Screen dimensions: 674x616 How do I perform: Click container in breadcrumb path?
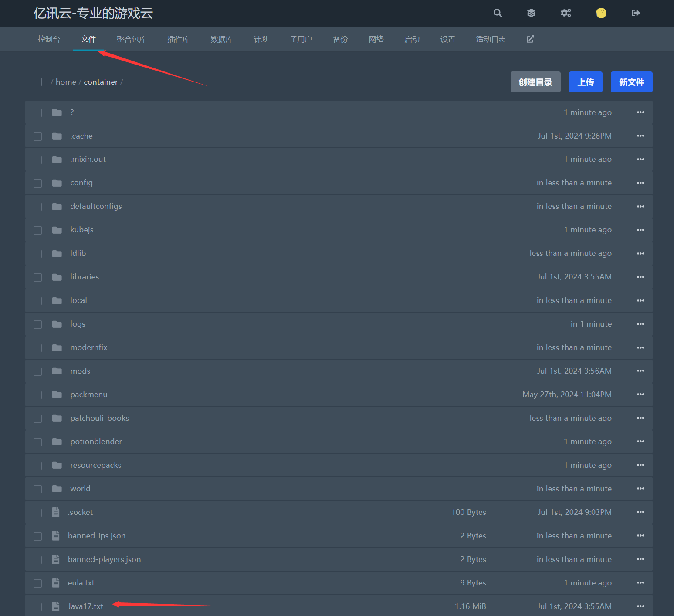101,82
